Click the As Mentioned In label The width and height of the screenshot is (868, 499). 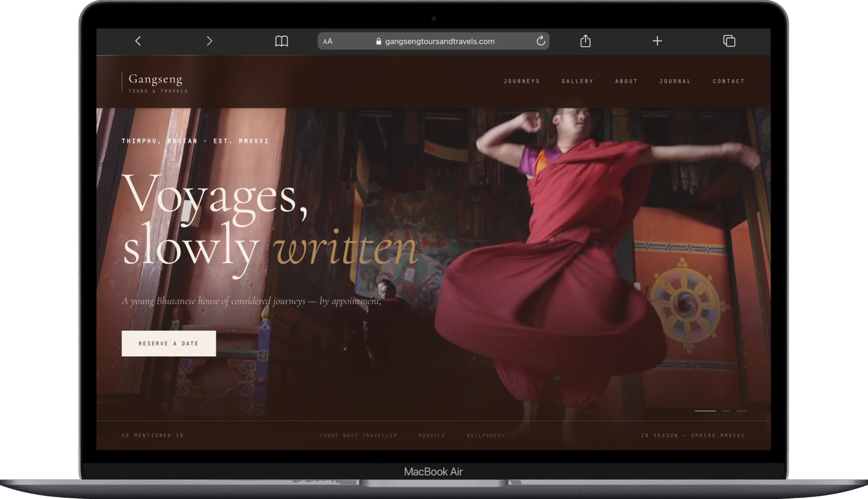[x=153, y=435]
